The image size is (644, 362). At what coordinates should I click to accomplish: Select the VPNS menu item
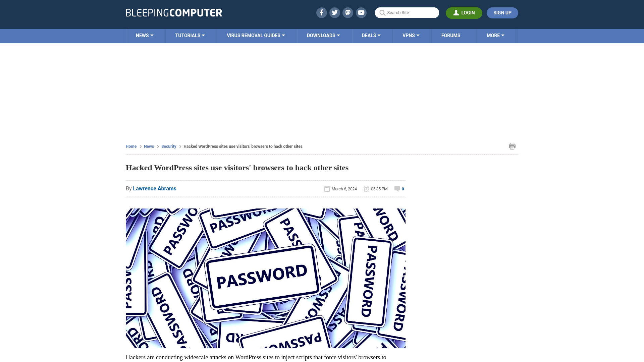411,36
